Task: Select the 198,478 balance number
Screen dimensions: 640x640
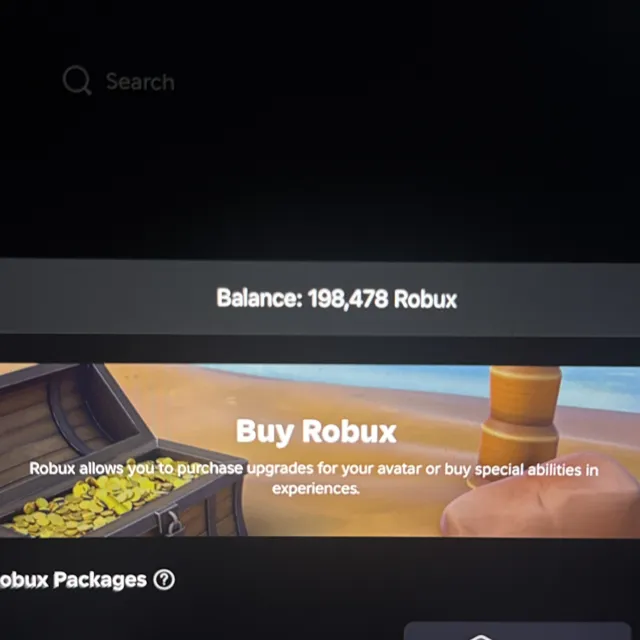Action: click(348, 299)
